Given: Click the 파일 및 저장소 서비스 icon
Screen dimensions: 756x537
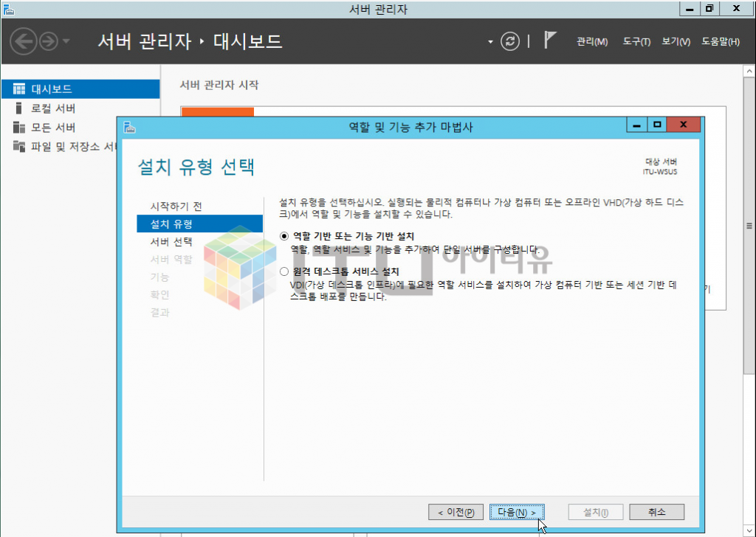Looking at the screenshot, I should click(19, 147).
